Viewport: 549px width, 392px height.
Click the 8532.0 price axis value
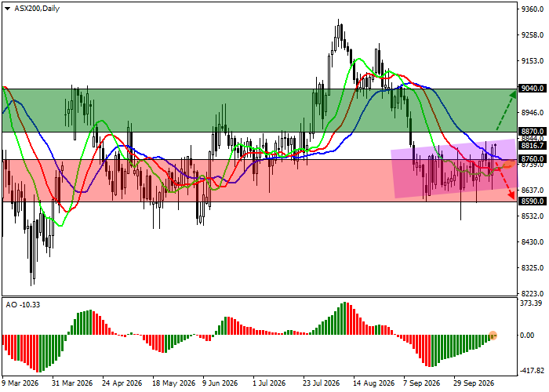click(x=533, y=216)
